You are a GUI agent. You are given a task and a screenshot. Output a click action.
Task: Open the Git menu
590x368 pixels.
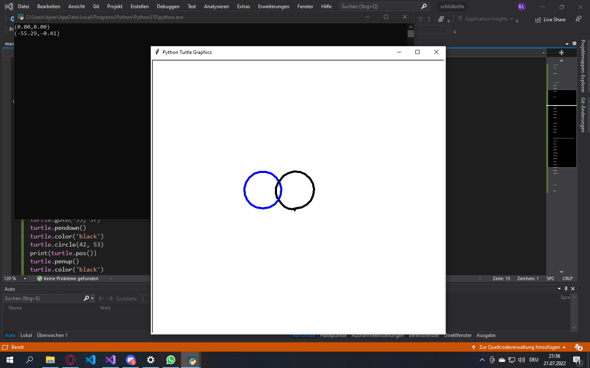tap(96, 6)
